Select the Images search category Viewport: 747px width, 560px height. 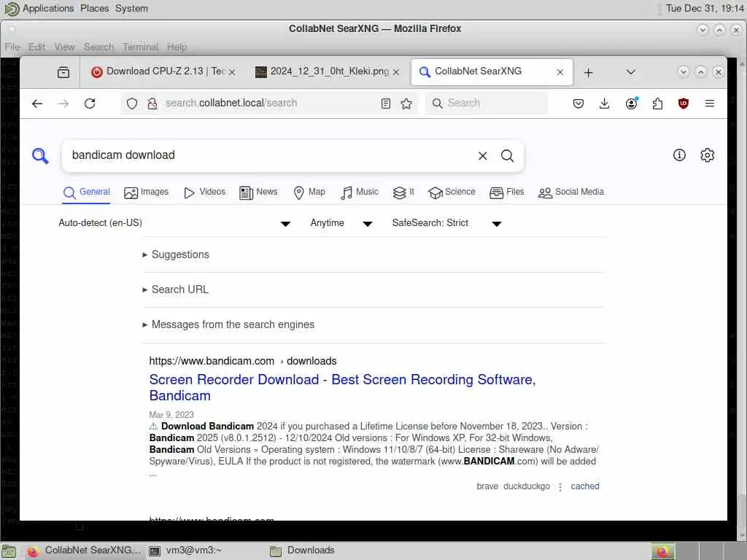point(146,192)
